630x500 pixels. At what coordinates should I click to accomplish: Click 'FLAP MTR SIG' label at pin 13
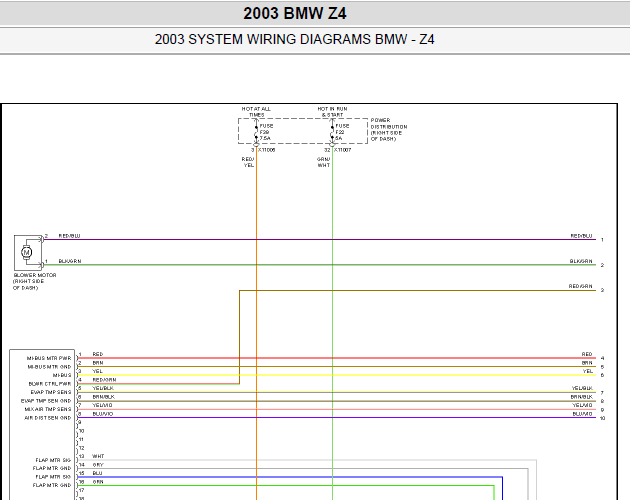(53, 460)
